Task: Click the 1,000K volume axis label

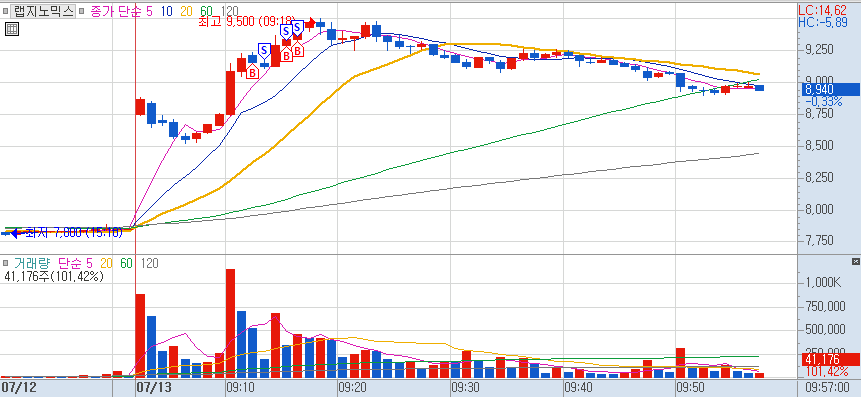Action: tap(824, 283)
